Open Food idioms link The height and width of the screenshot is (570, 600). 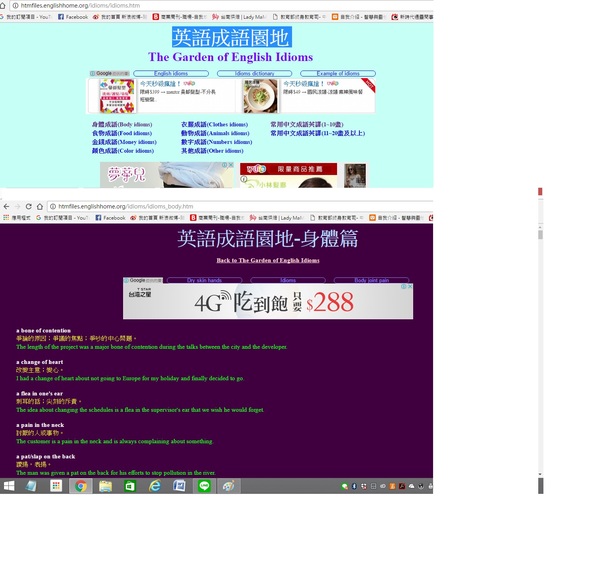[121, 133]
